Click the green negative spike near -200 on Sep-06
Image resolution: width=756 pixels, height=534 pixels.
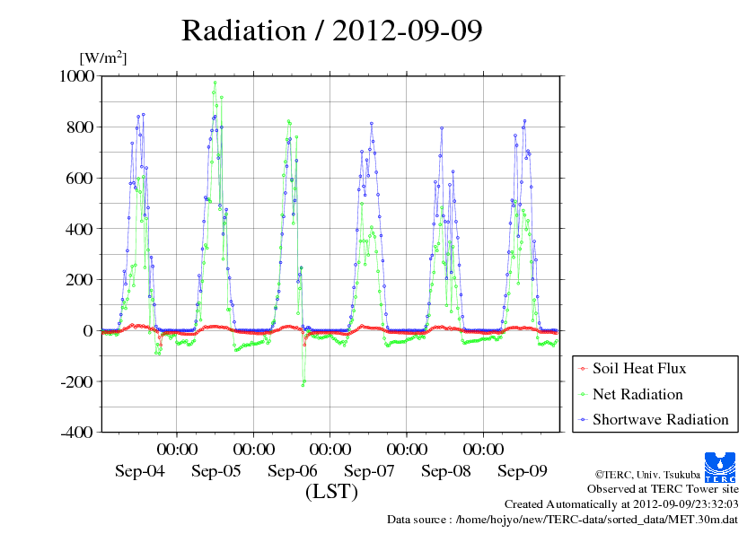pos(303,385)
